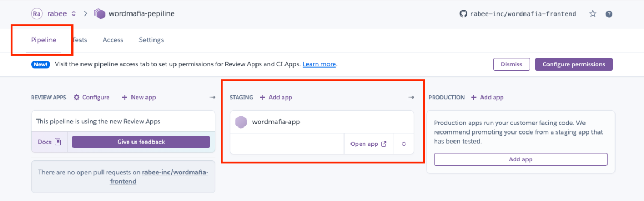Image resolution: width=644 pixels, height=201 pixels.
Task: Click Open app for wordmafia-app
Action: (369, 144)
